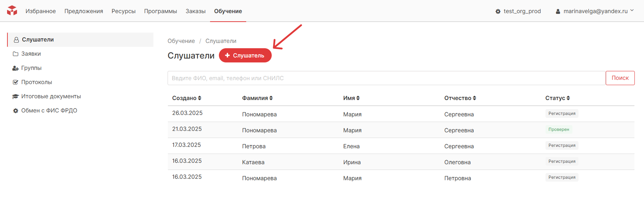Click the green Проверен status badge

[x=559, y=129]
